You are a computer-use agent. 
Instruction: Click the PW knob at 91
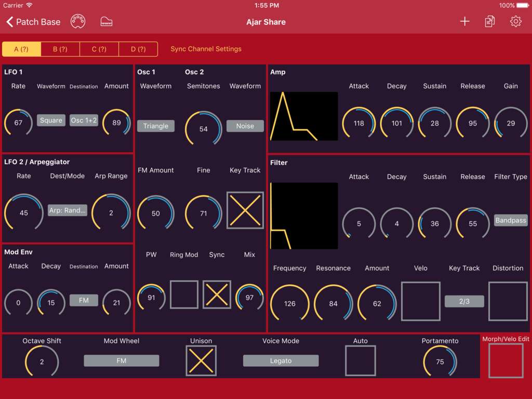[x=151, y=298]
